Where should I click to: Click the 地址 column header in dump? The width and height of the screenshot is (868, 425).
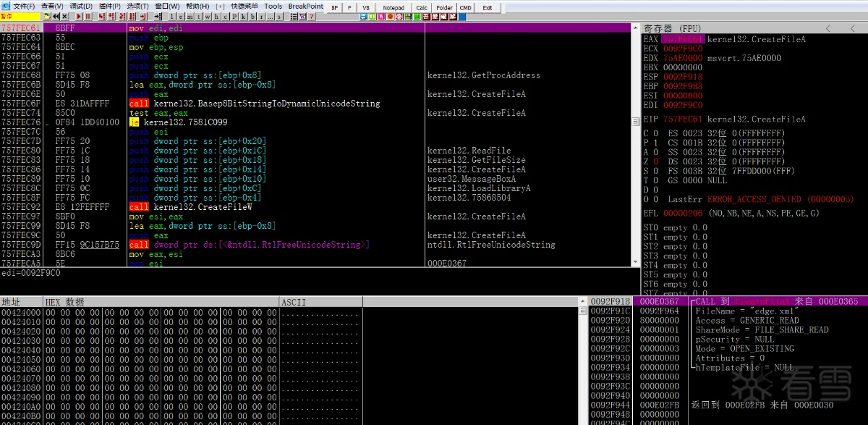22,302
